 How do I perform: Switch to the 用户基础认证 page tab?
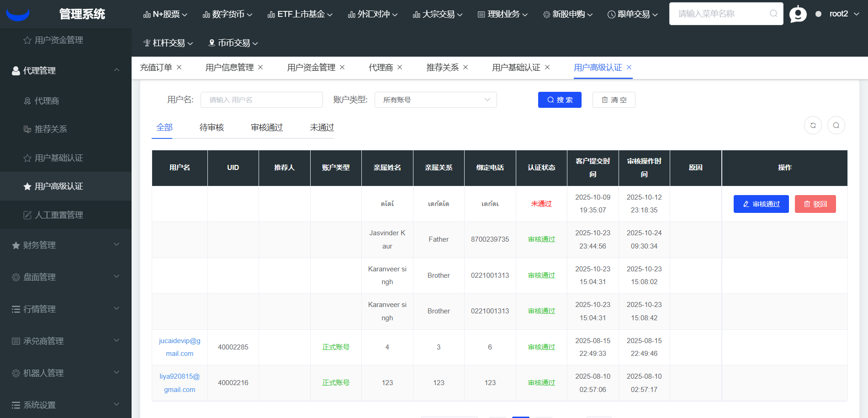click(x=516, y=68)
